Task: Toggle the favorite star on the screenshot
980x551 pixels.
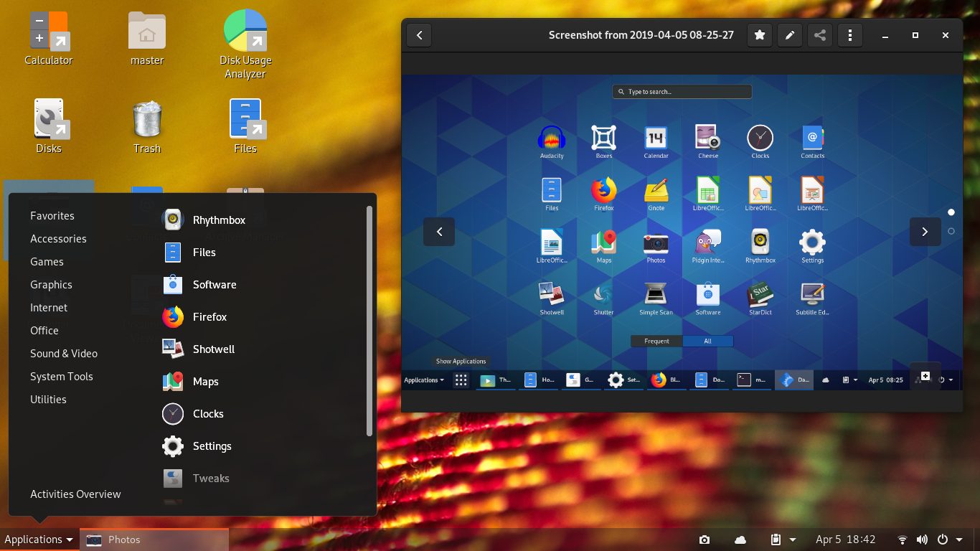Action: pyautogui.click(x=760, y=34)
